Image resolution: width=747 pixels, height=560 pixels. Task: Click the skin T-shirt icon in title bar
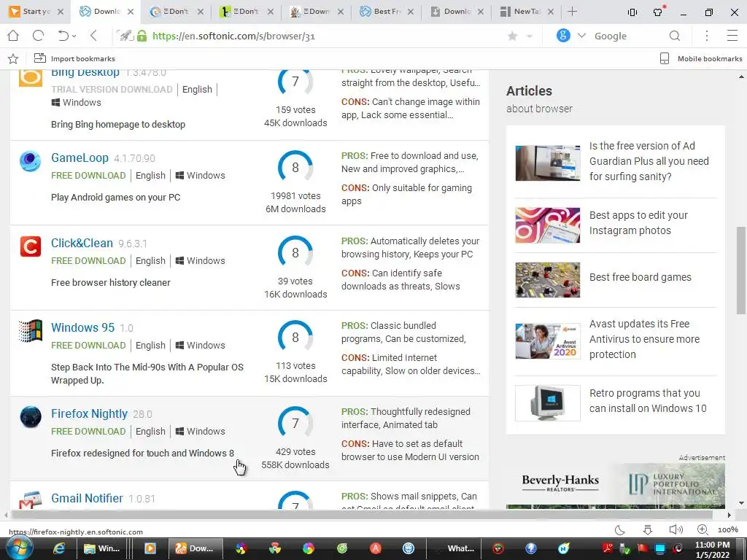point(658,12)
